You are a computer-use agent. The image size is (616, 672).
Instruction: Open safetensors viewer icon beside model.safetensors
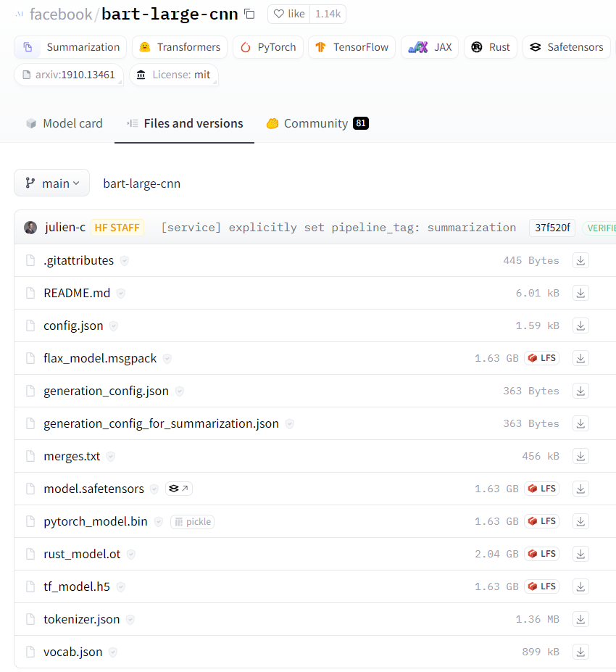point(178,489)
